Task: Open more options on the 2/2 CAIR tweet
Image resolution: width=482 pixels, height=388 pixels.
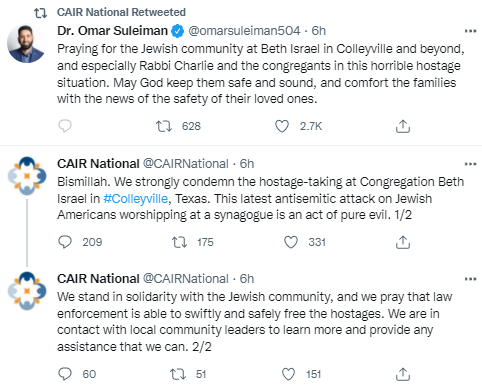Action: pyautogui.click(x=470, y=279)
